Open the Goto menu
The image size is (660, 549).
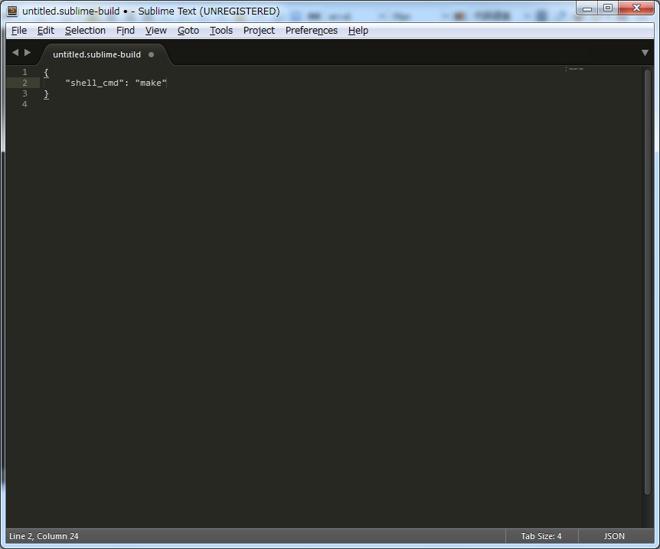point(188,30)
